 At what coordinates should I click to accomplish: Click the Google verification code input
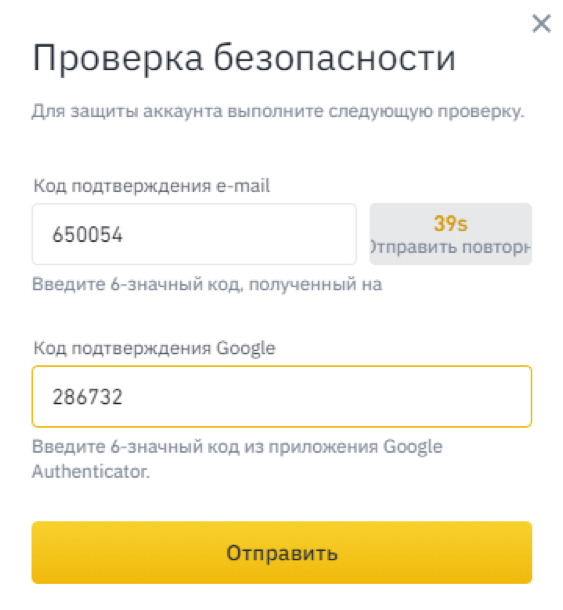[x=282, y=396]
